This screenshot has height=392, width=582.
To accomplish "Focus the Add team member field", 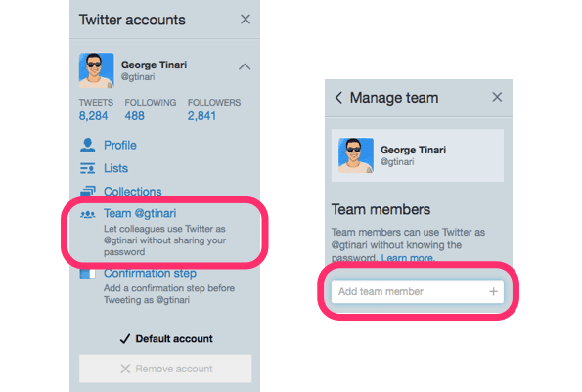I will 418,291.
